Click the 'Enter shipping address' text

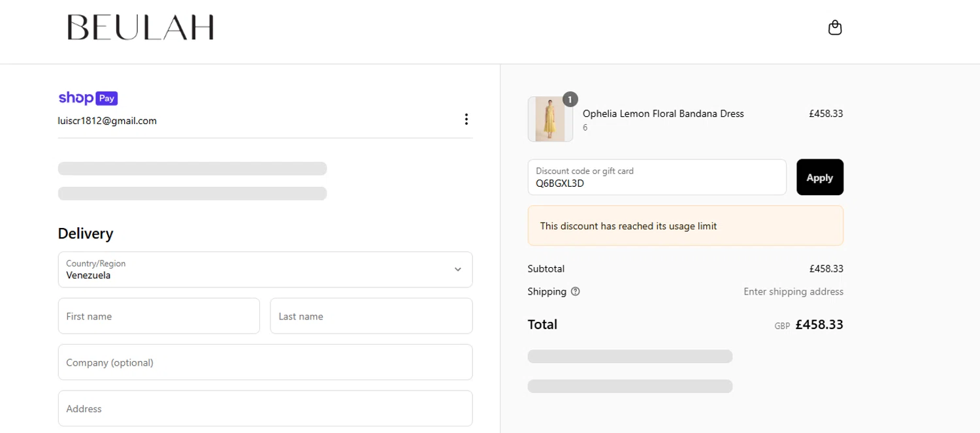pyautogui.click(x=793, y=292)
